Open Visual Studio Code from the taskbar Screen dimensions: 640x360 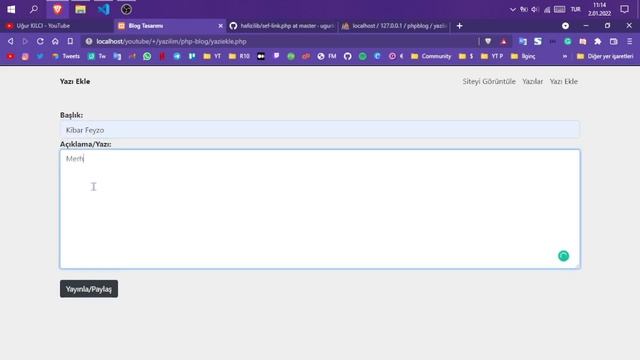tap(103, 9)
